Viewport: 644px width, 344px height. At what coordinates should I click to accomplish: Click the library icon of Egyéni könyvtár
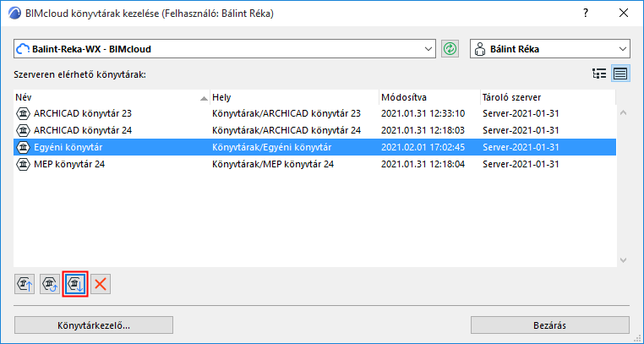coord(24,147)
